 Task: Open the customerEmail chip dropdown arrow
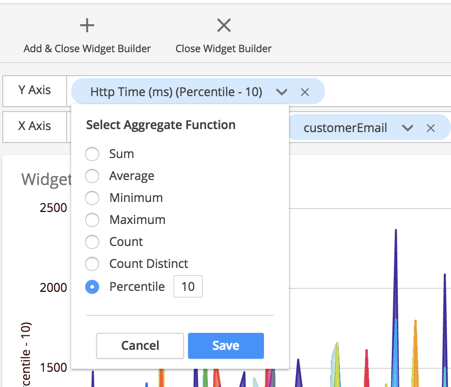tap(408, 128)
